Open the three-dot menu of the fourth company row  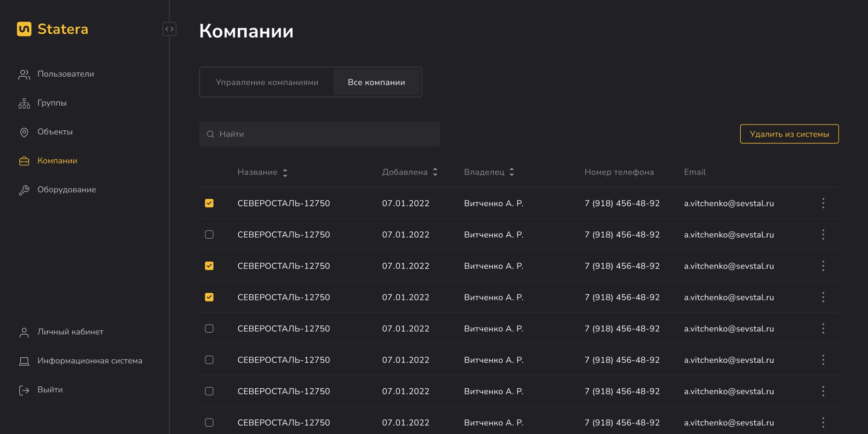[823, 297]
